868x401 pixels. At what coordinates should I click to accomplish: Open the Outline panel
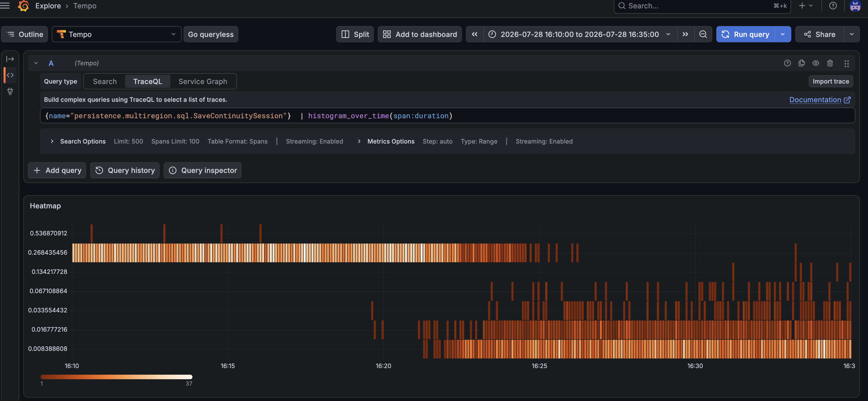25,34
